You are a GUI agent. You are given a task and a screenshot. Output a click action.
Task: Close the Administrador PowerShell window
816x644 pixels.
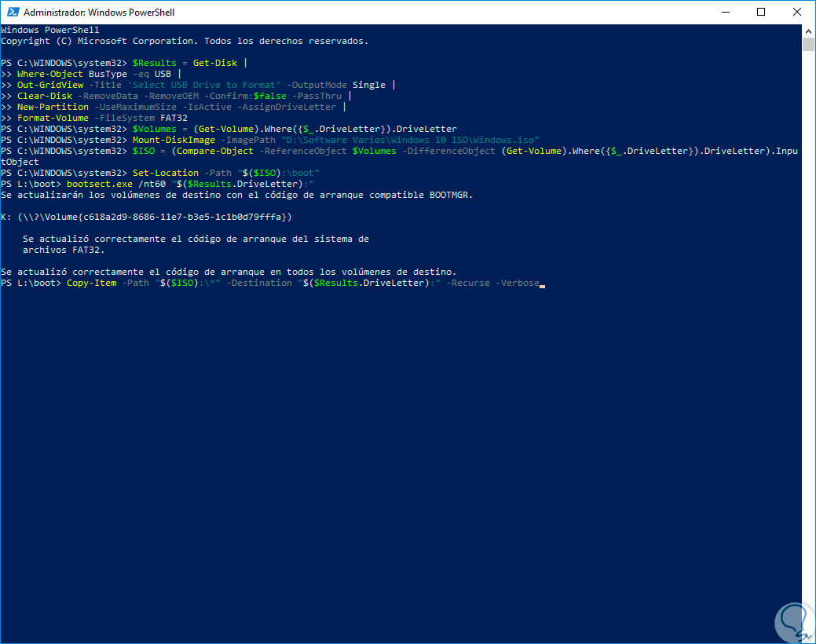click(796, 12)
